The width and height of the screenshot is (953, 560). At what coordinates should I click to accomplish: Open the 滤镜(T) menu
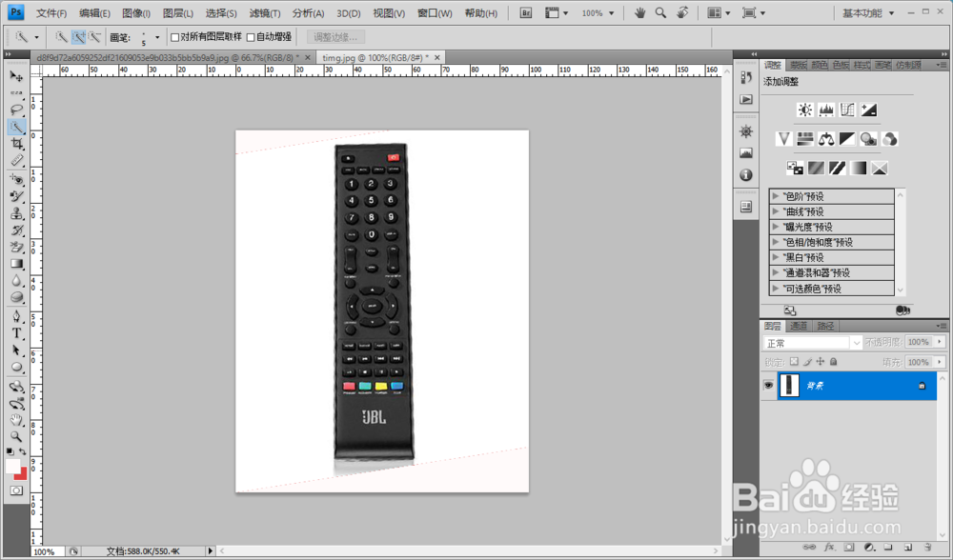tap(265, 13)
